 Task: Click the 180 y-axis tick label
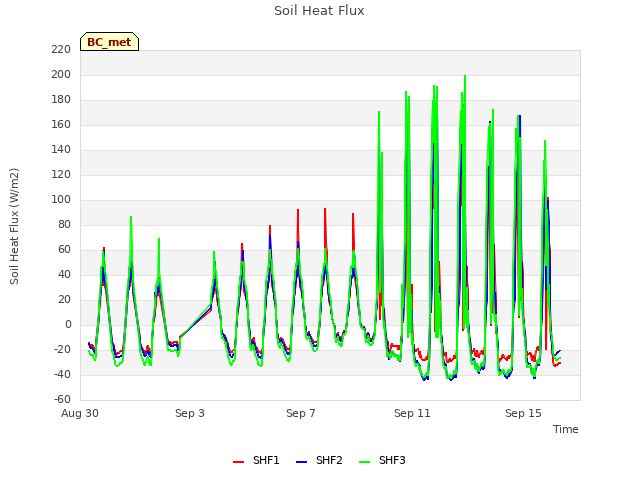click(61, 99)
